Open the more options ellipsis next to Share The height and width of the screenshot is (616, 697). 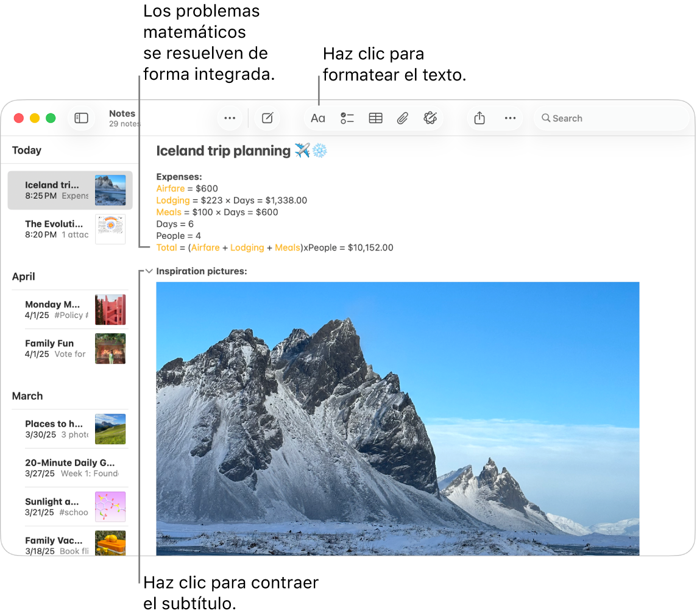tap(510, 118)
